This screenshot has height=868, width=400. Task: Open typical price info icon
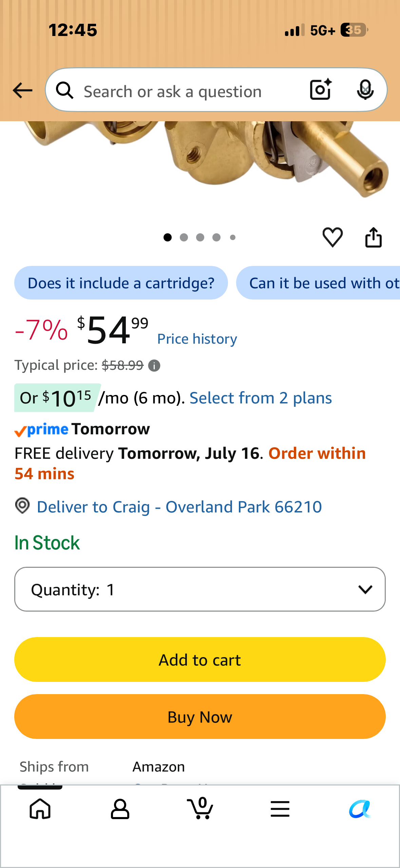[x=154, y=366]
